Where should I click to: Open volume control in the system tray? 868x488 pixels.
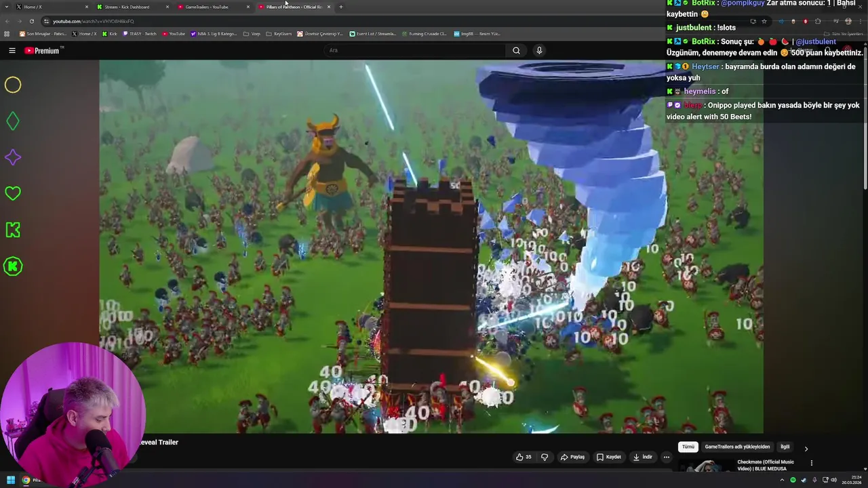tap(833, 480)
